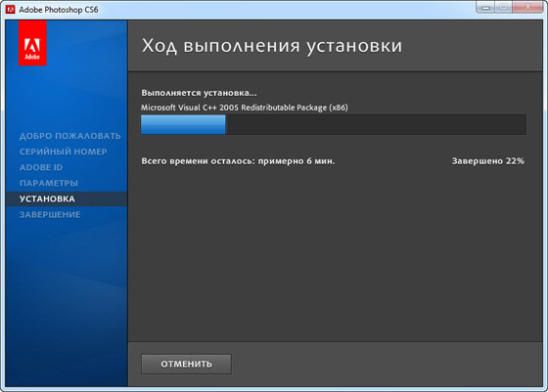Click the remaining time text примерно 6 мин.

(297, 161)
